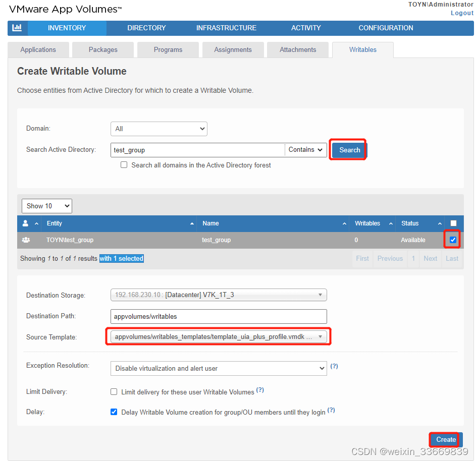Screen dimensions: 476x461
Task: Click the Logout link
Action: (x=462, y=13)
